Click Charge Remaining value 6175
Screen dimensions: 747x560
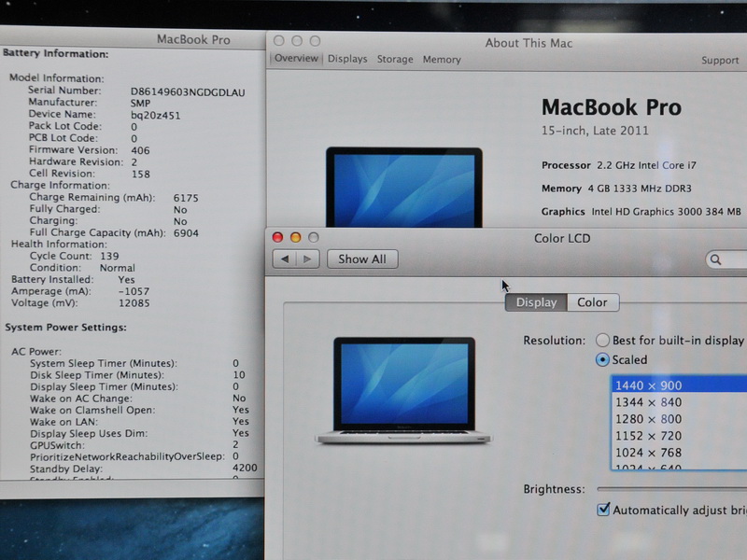coord(186,198)
